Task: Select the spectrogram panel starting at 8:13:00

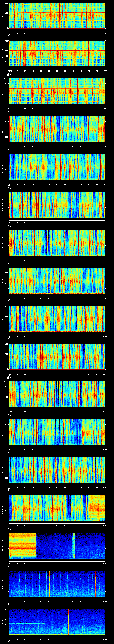Action: tap(57, 470)
